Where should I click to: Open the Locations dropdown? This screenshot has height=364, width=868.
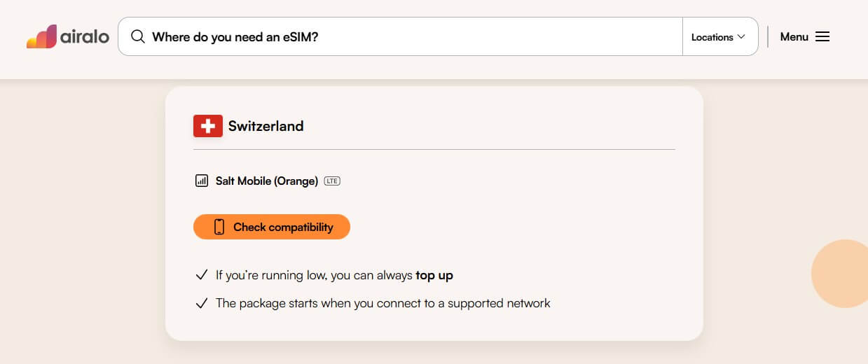(x=712, y=37)
